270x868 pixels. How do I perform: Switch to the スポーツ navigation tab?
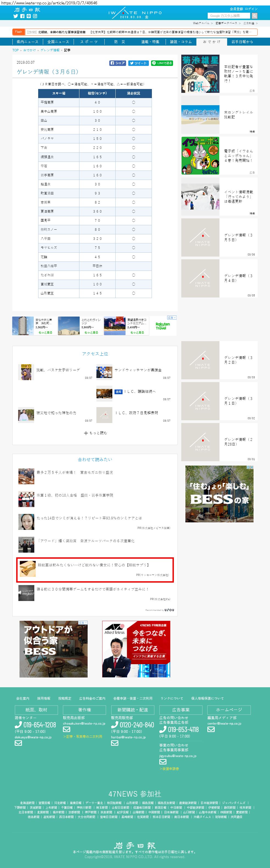click(x=89, y=42)
